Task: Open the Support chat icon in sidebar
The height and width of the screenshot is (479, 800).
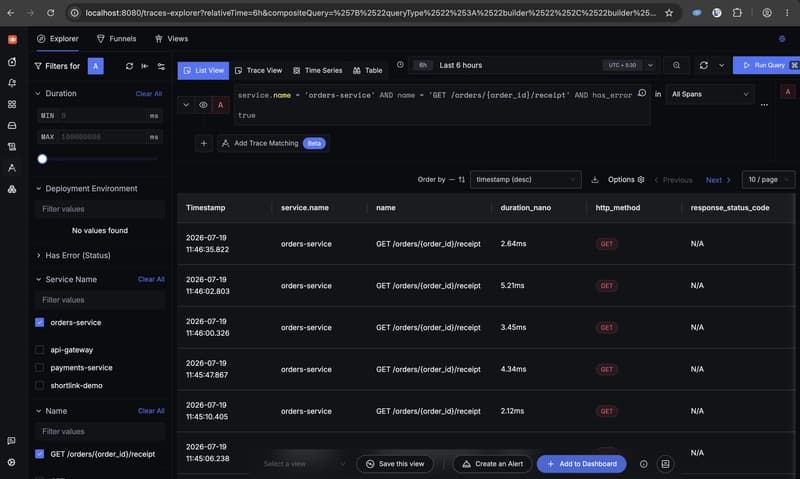Action: click(x=12, y=441)
